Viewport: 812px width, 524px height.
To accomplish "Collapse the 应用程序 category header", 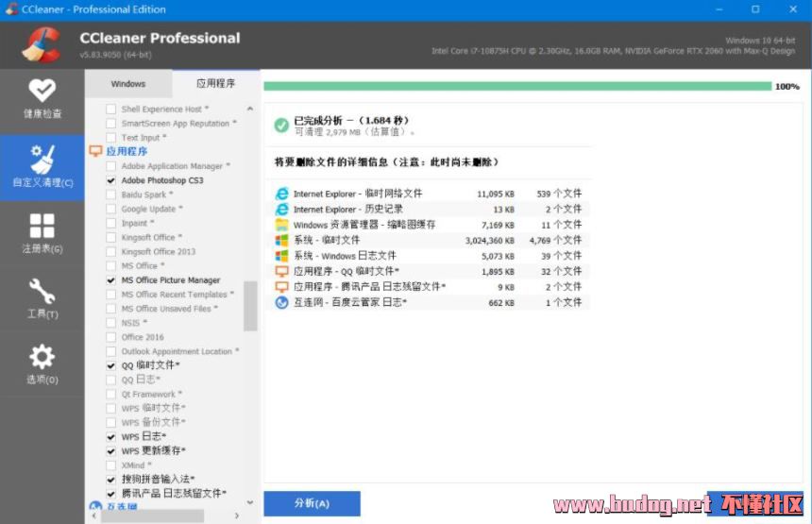I will pyautogui.click(x=127, y=151).
